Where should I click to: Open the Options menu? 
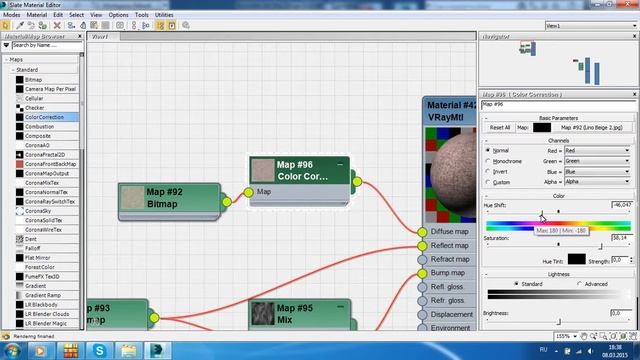(118, 15)
